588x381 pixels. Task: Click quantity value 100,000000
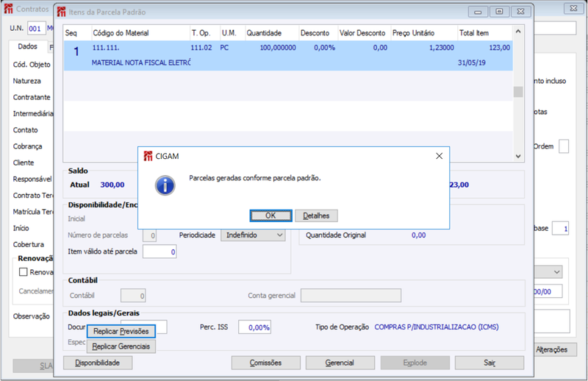click(x=278, y=48)
